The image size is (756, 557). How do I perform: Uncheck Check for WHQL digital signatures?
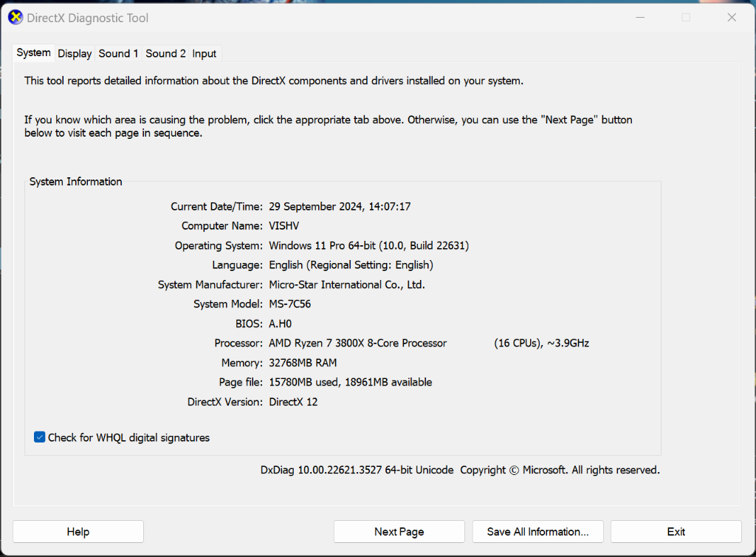(40, 437)
